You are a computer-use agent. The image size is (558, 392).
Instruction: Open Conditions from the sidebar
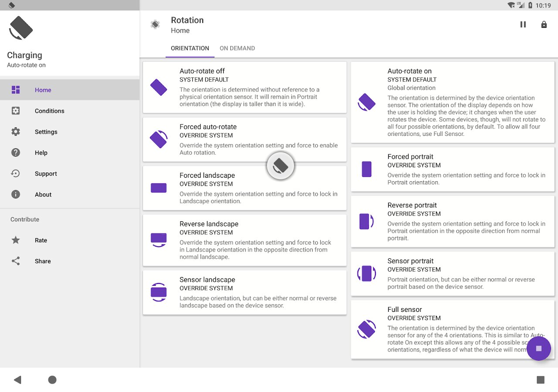pos(49,111)
